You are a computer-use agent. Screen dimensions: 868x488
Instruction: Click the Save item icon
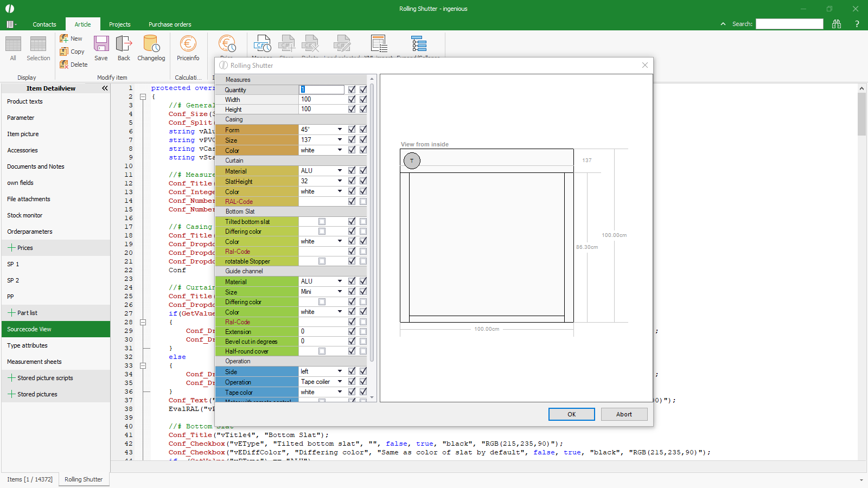(101, 44)
